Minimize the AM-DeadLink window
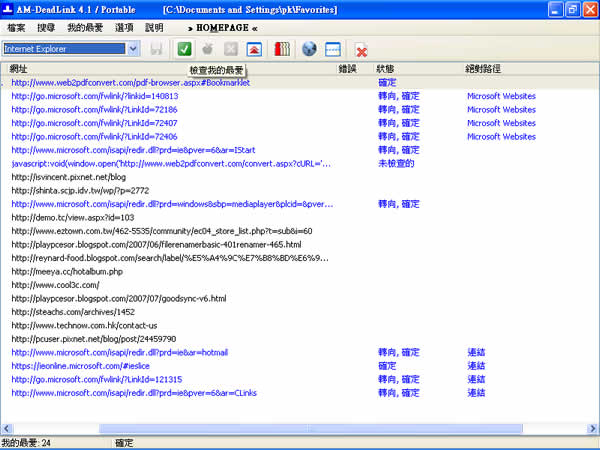Screen dimensions: 600x450 556,10
